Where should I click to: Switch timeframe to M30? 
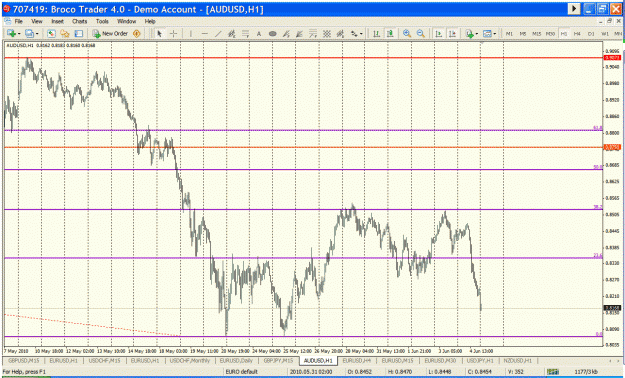(550, 34)
